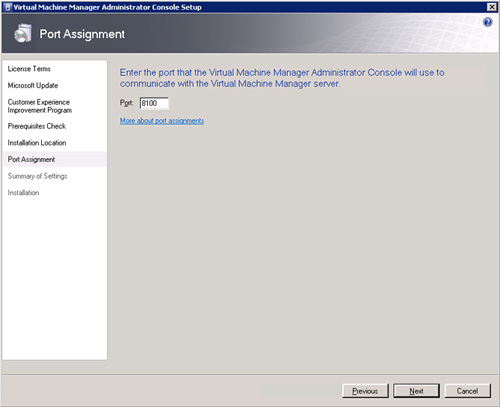Focus the Port number field showing 8100
The image size is (500, 407).
[x=154, y=103]
